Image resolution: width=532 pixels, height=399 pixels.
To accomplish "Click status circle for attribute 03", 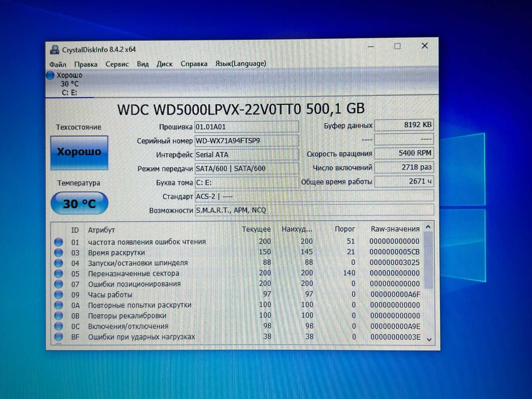I will 59,252.
